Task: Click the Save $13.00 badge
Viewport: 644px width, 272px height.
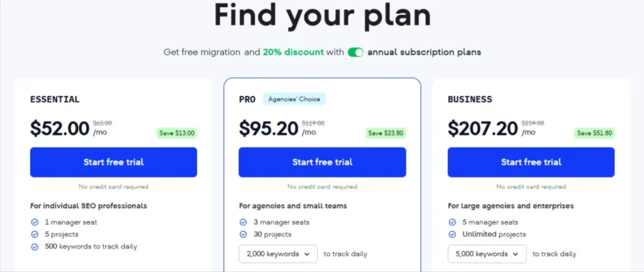Action: pyautogui.click(x=177, y=133)
